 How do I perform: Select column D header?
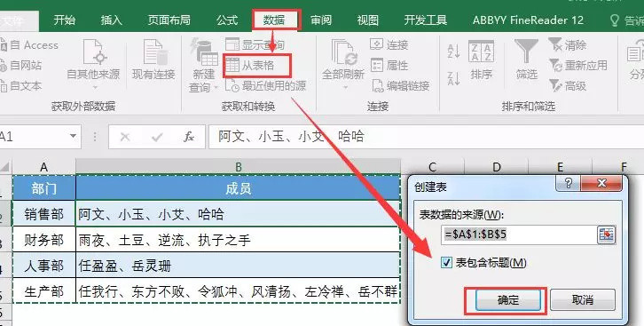(497, 167)
